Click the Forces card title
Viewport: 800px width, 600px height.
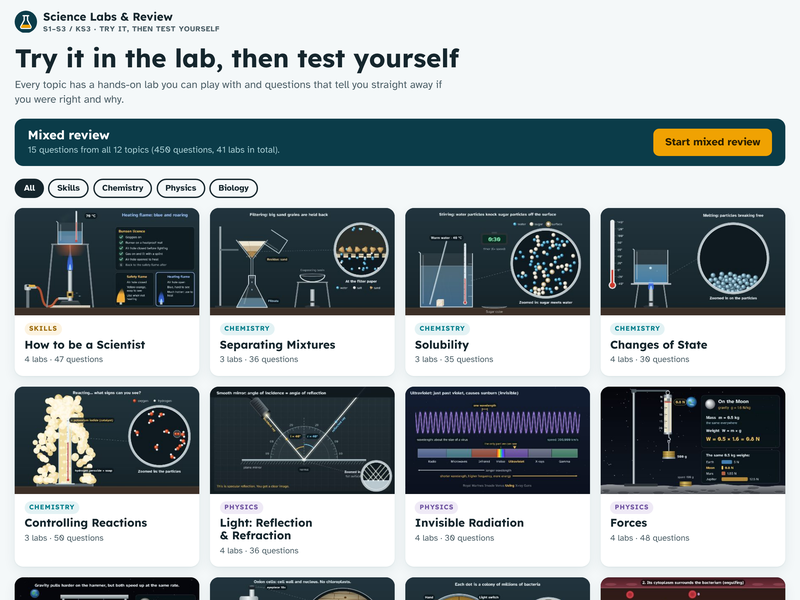pos(629,523)
